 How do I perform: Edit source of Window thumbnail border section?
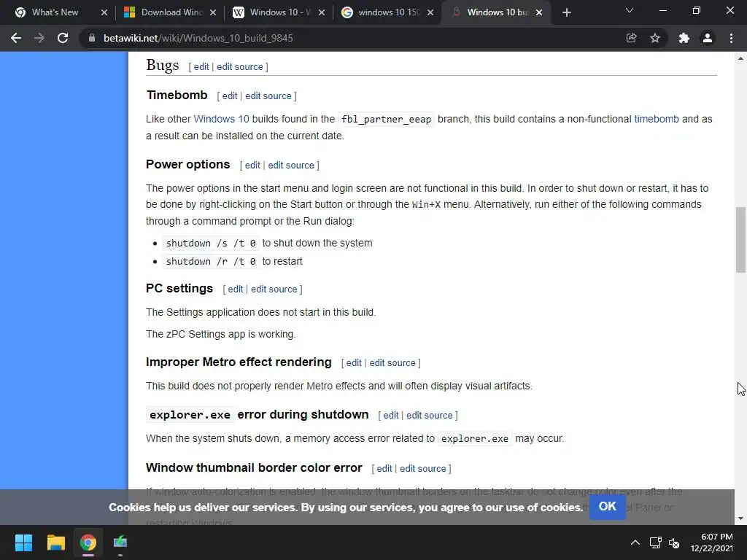(x=422, y=469)
